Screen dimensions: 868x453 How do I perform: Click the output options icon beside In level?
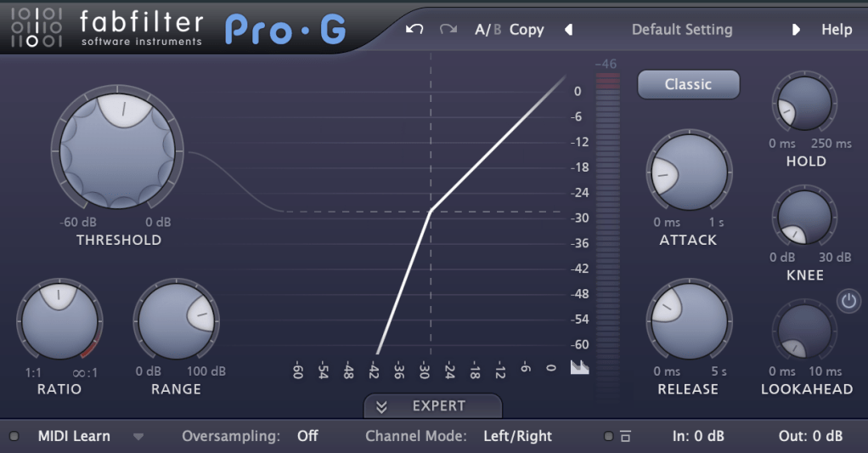tap(625, 437)
